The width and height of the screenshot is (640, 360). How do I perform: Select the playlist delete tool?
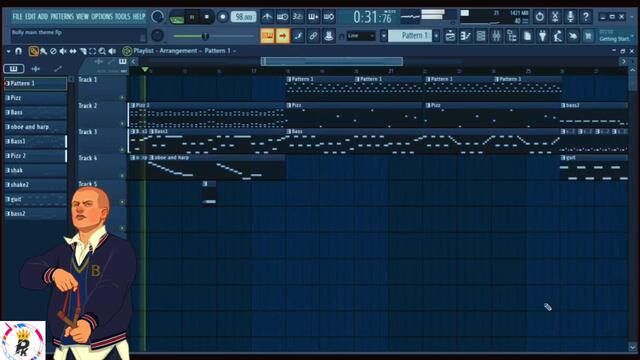pos(53,51)
